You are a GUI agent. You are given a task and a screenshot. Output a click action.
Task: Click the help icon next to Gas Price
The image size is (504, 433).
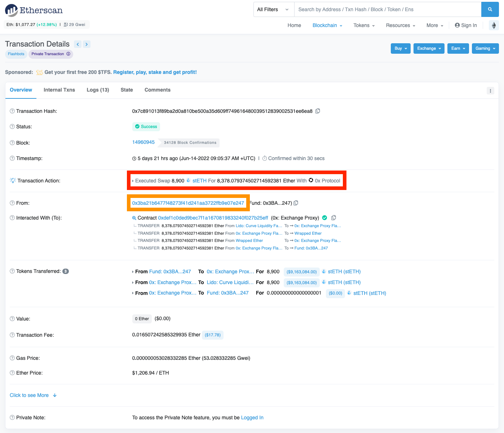point(12,358)
